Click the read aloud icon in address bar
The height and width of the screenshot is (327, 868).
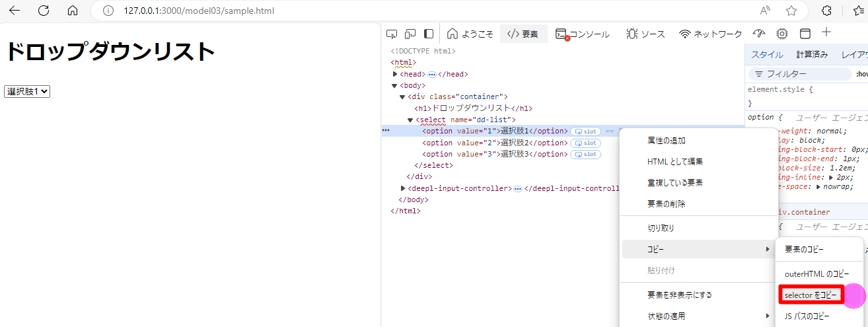[766, 11]
